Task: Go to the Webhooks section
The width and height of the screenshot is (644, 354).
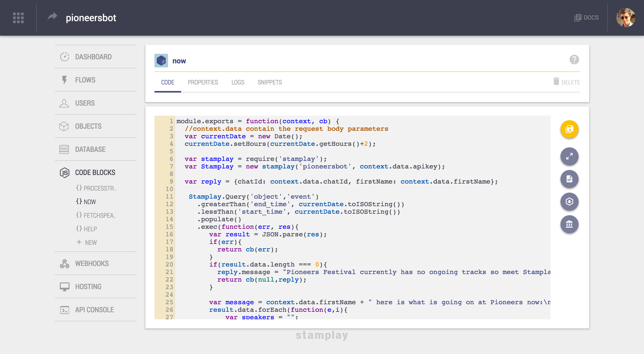Action: click(x=92, y=263)
